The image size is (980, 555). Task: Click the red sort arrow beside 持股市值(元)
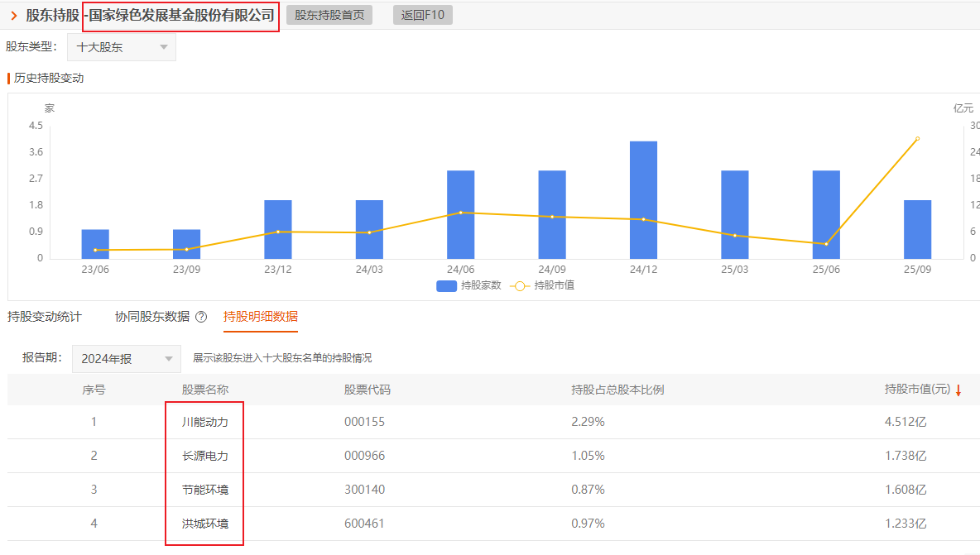coord(958,390)
